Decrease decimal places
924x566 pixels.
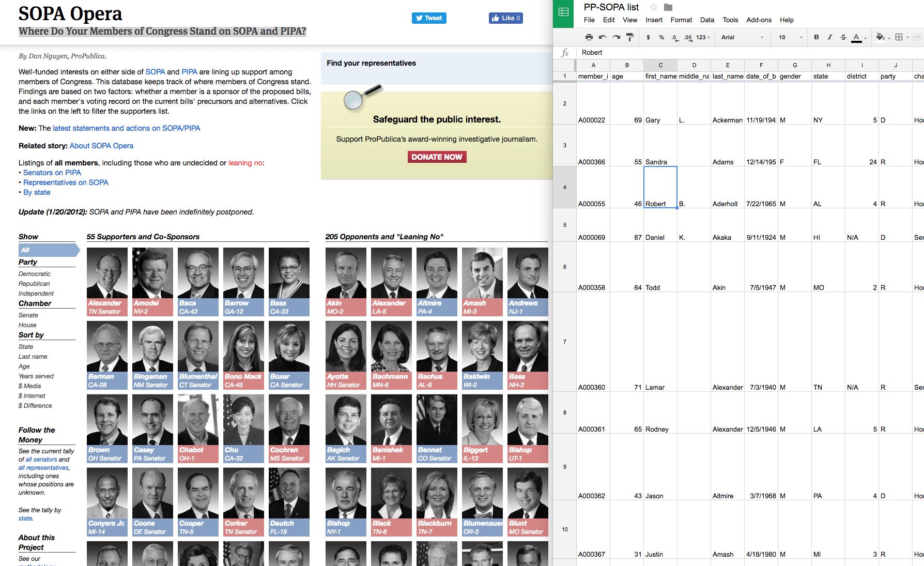[x=675, y=37]
